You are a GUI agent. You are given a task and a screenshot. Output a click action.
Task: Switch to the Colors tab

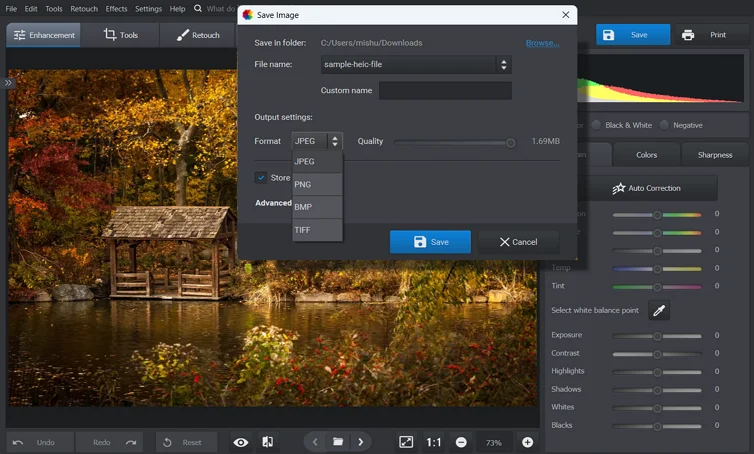pos(646,155)
